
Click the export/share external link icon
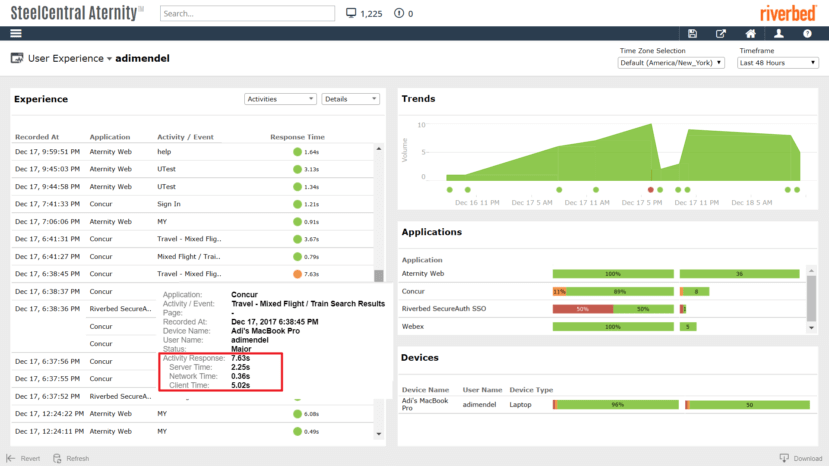point(721,33)
